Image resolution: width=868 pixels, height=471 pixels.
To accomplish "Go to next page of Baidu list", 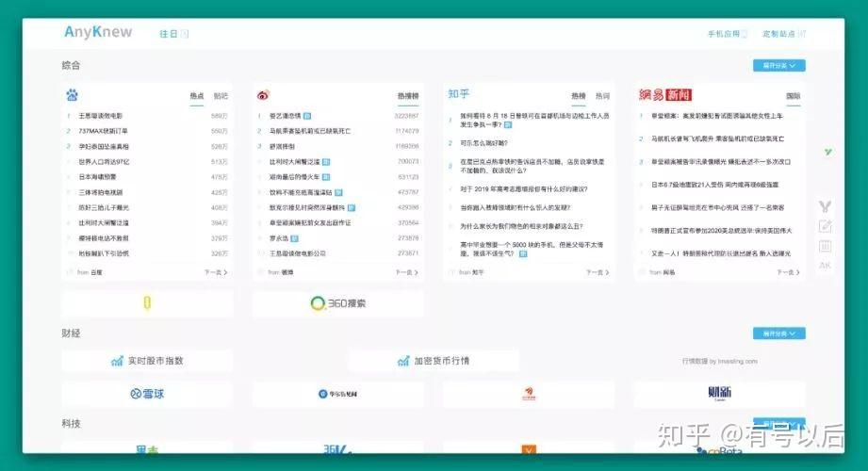I will pos(216,272).
